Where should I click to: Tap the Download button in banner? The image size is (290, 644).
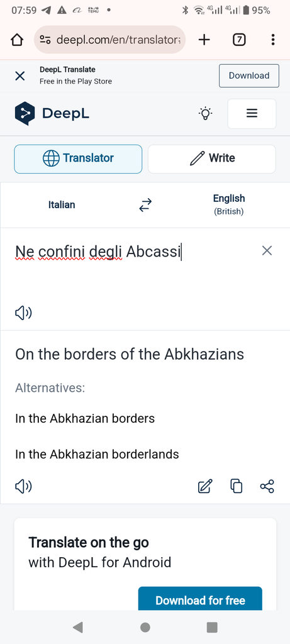249,75
